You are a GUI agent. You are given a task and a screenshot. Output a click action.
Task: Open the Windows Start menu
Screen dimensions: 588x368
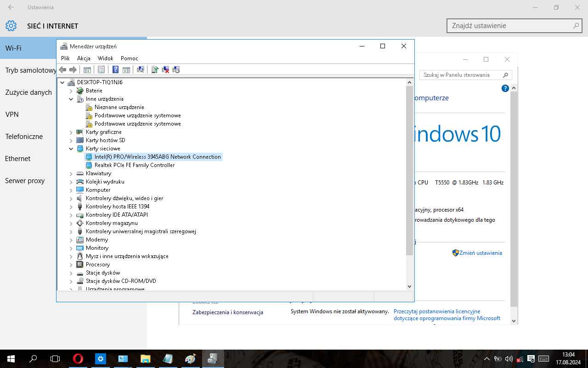point(11,359)
